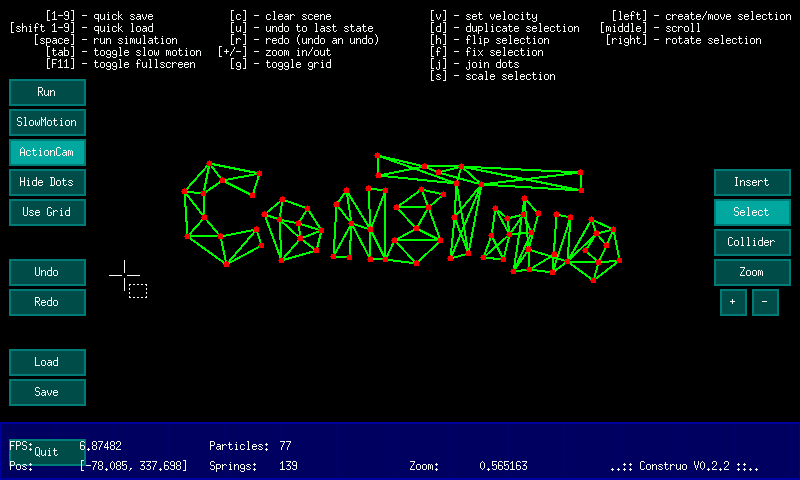Viewport: 800px width, 480px height.
Task: Click the '[j] - join dots' hint
Action: [474, 64]
